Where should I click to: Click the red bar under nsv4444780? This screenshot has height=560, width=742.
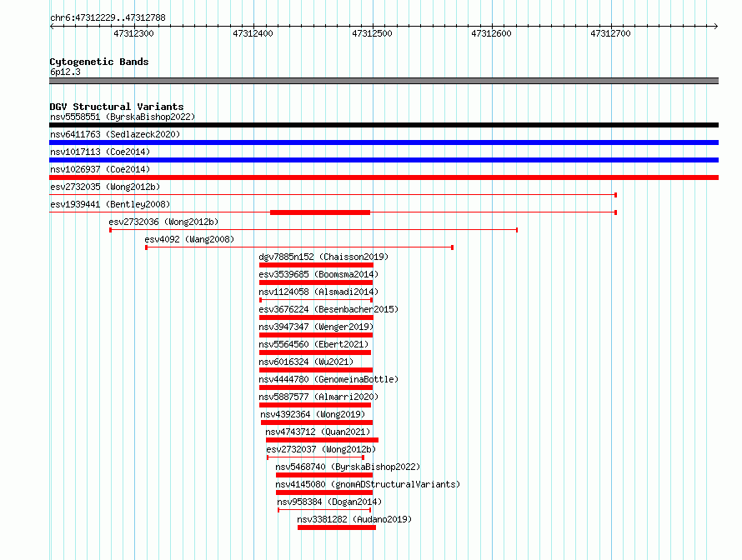pyautogui.click(x=316, y=387)
